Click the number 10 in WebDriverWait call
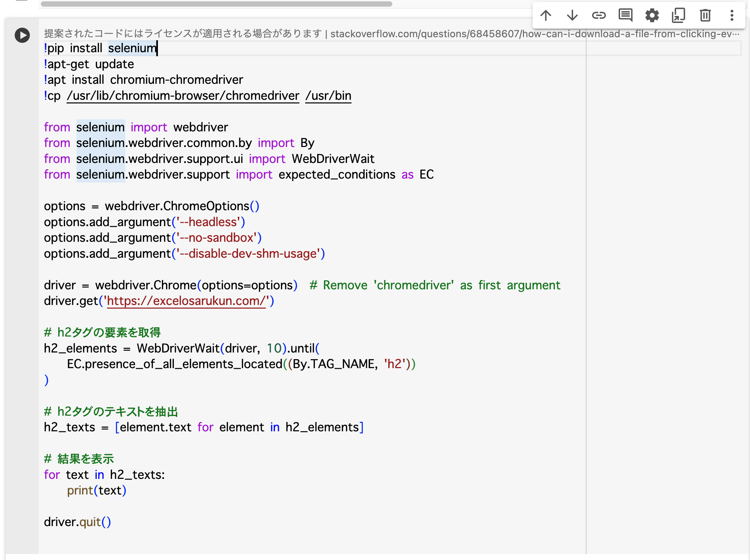The height and width of the screenshot is (560, 750). point(274,349)
